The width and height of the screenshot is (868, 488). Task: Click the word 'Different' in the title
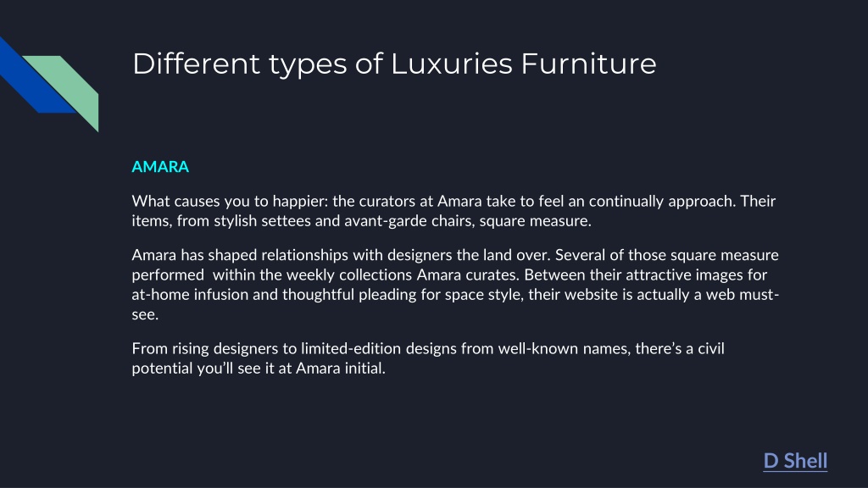pos(196,64)
